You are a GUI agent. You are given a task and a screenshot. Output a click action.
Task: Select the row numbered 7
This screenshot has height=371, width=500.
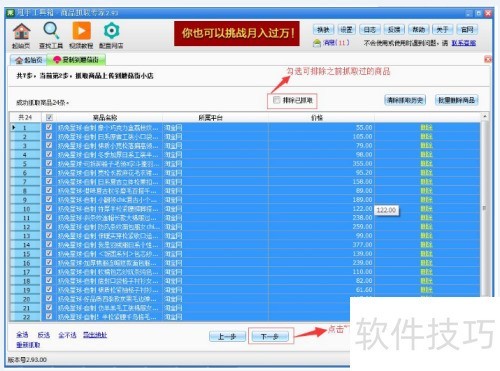25,182
